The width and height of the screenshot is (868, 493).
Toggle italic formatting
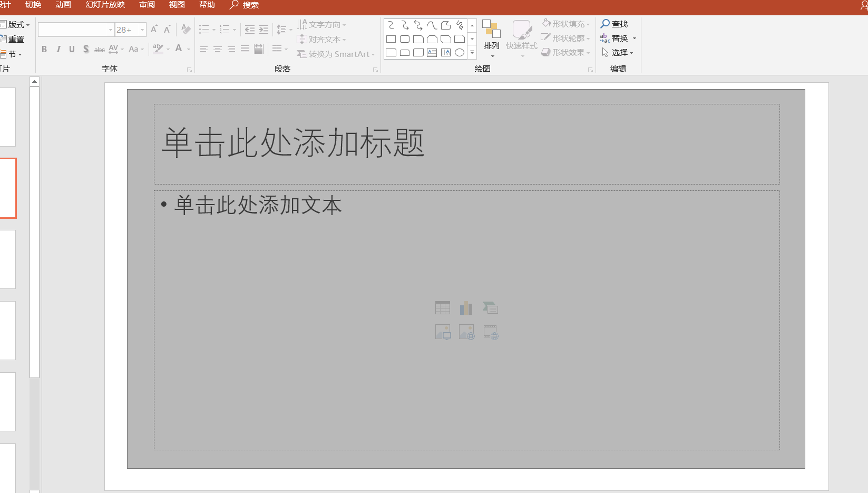click(x=58, y=49)
